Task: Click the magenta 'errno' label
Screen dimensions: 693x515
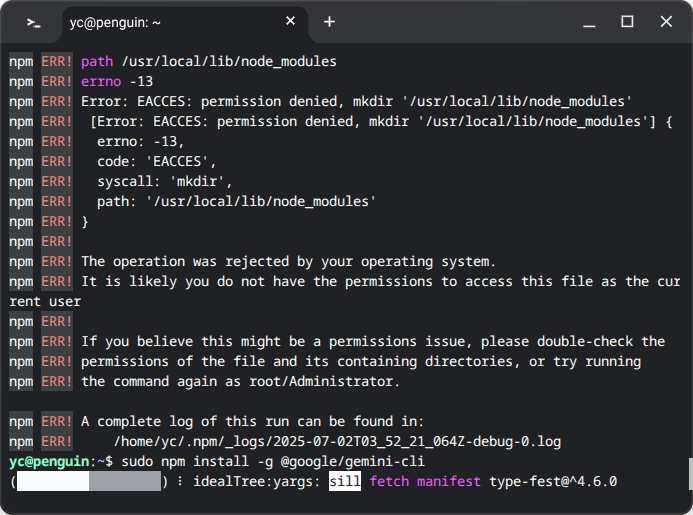Action: click(x=101, y=81)
